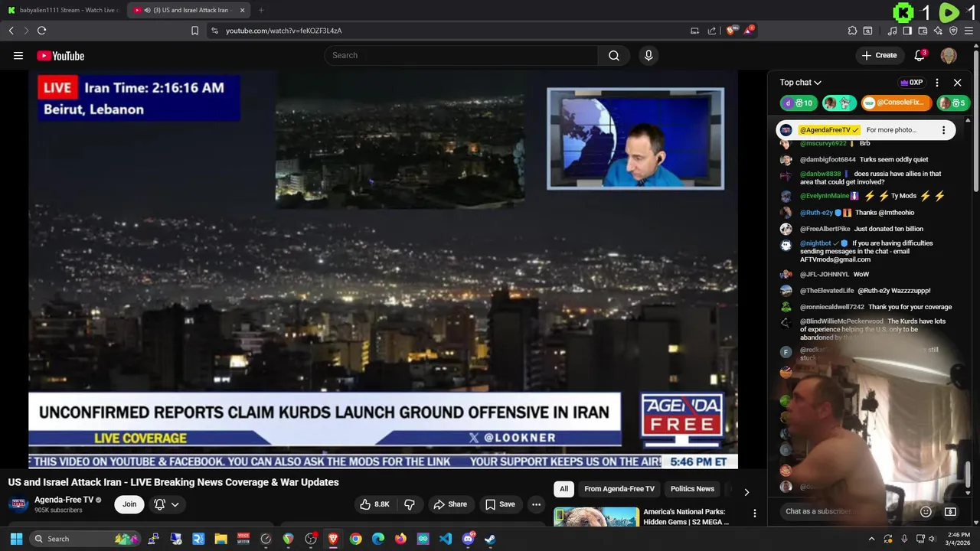Screen dimensions: 980x551
Task: Like the video with 8.8K likes
Action: click(x=374, y=504)
